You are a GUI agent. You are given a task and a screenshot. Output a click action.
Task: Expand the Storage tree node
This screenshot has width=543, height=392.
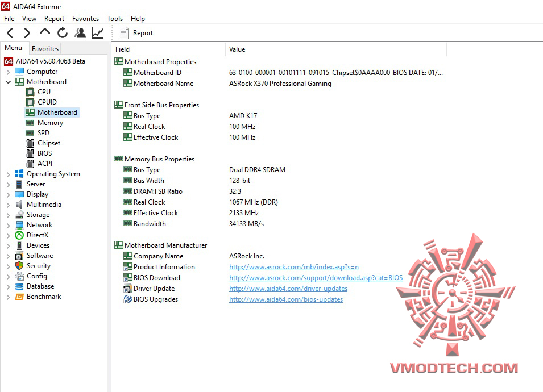click(9, 215)
